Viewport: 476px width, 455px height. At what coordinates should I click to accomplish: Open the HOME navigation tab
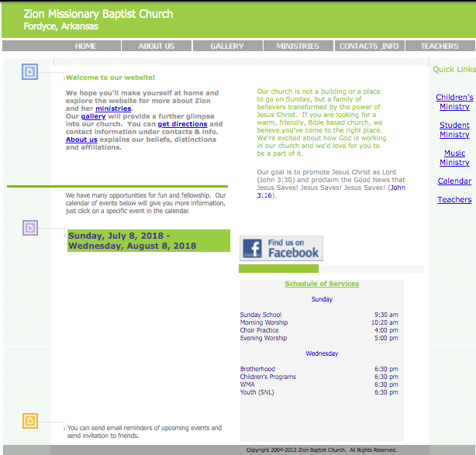tap(85, 47)
